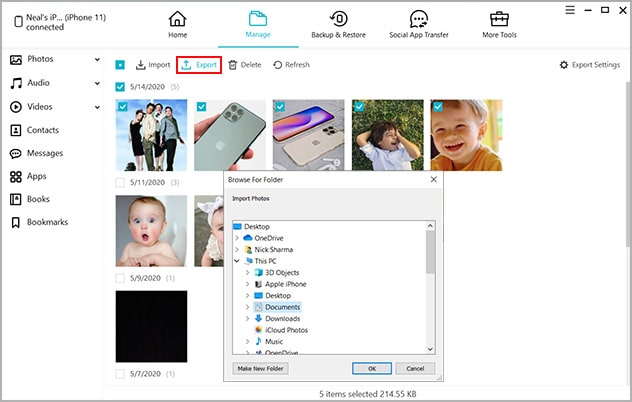Image resolution: width=632 pixels, height=402 pixels.
Task: Switch to the Home tab label
Action: click(178, 35)
